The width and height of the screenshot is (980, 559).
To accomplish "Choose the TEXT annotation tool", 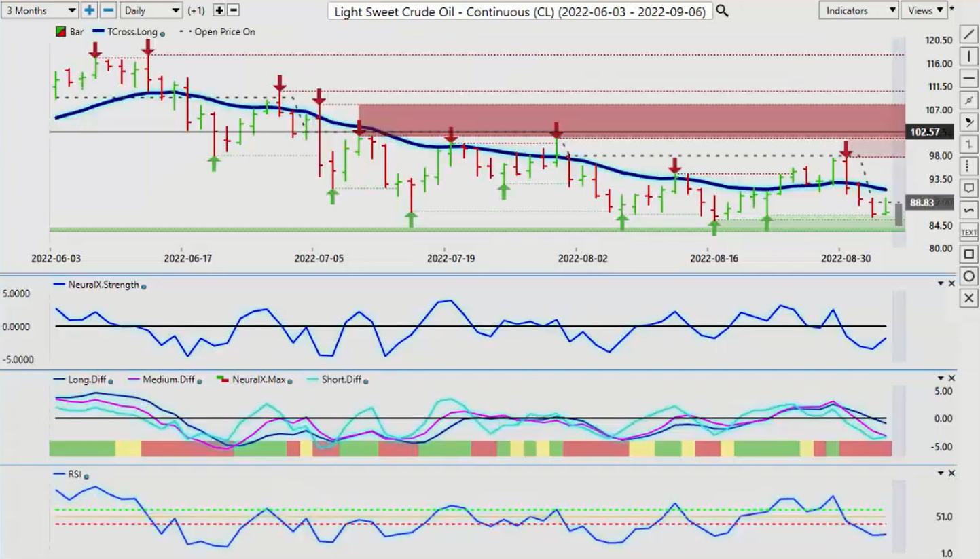I will (x=968, y=232).
